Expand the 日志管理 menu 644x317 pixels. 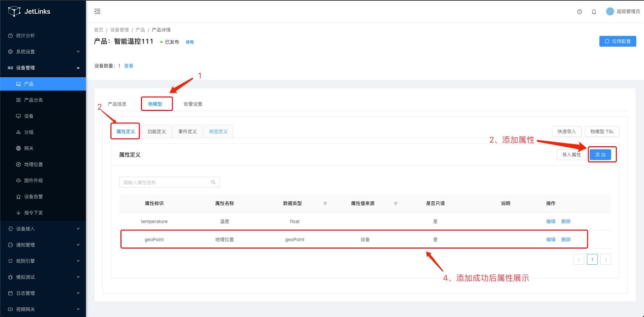43,293
